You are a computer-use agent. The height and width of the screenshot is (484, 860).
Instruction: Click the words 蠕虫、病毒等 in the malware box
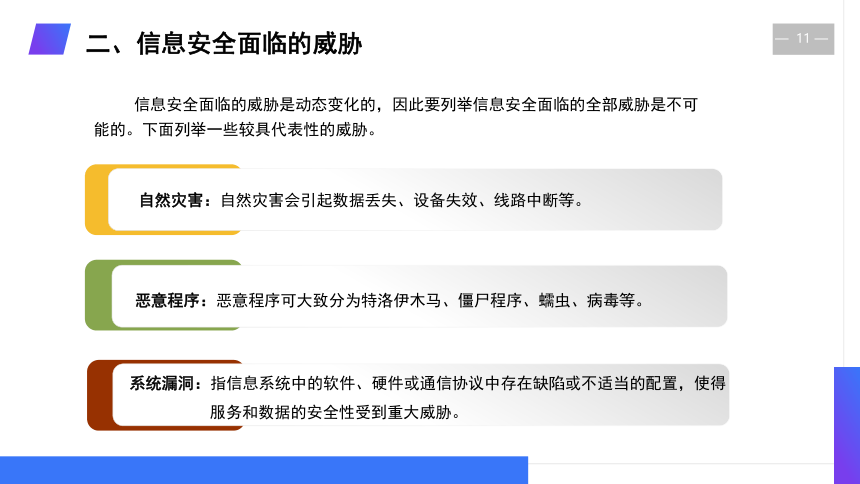click(587, 301)
